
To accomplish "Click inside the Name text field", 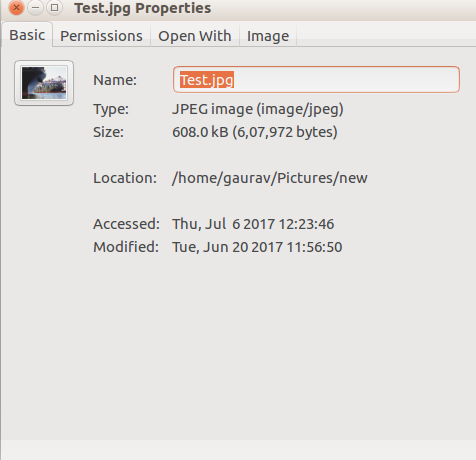I will click(316, 80).
